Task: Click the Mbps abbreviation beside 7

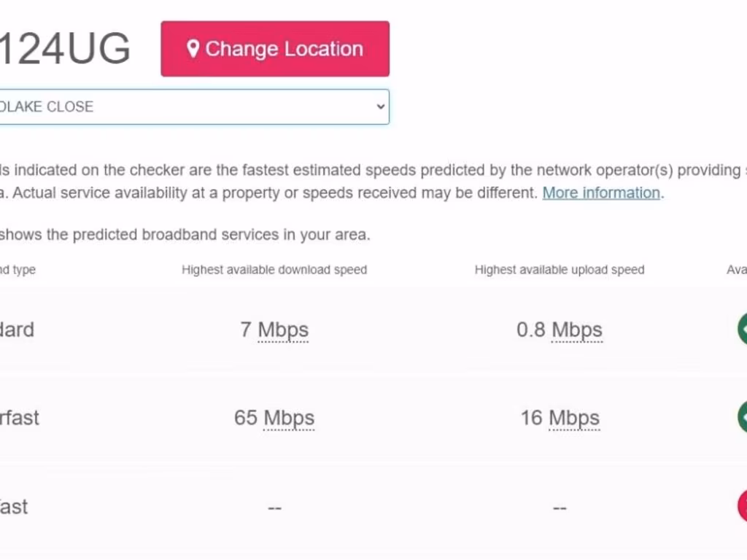Action: (283, 330)
